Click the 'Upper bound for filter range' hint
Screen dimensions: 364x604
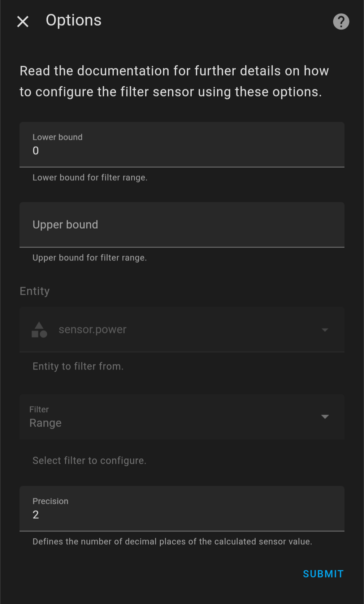90,258
